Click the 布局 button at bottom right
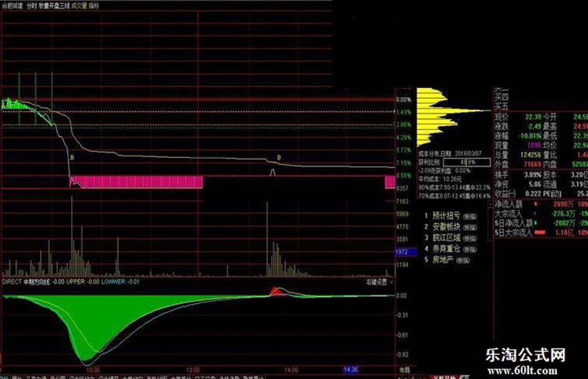588x379 pixels. point(404,370)
